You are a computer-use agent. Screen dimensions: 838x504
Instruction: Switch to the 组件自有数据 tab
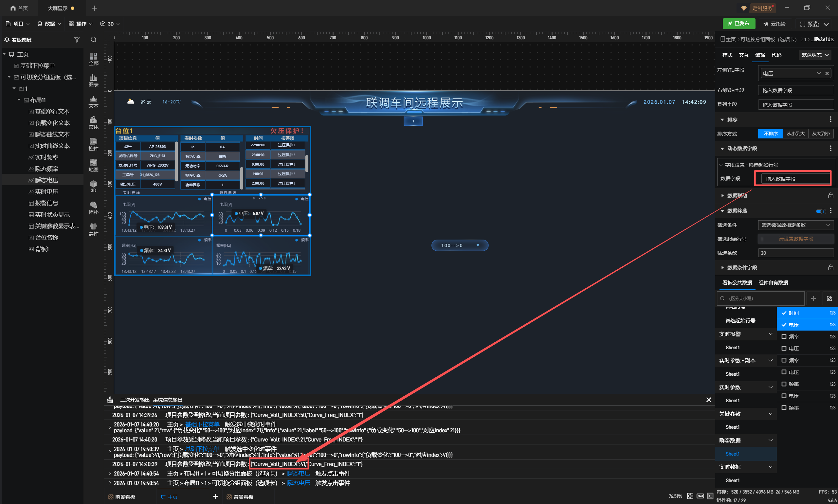coord(773,282)
